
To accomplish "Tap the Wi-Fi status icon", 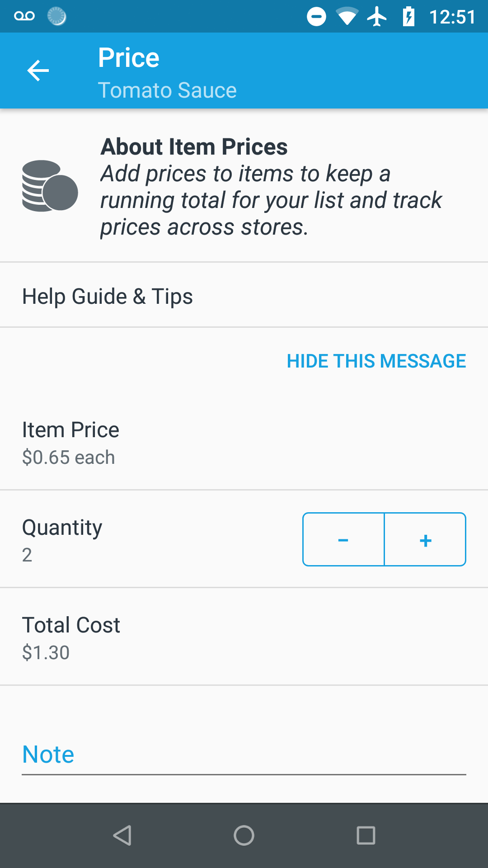I will (x=347, y=17).
